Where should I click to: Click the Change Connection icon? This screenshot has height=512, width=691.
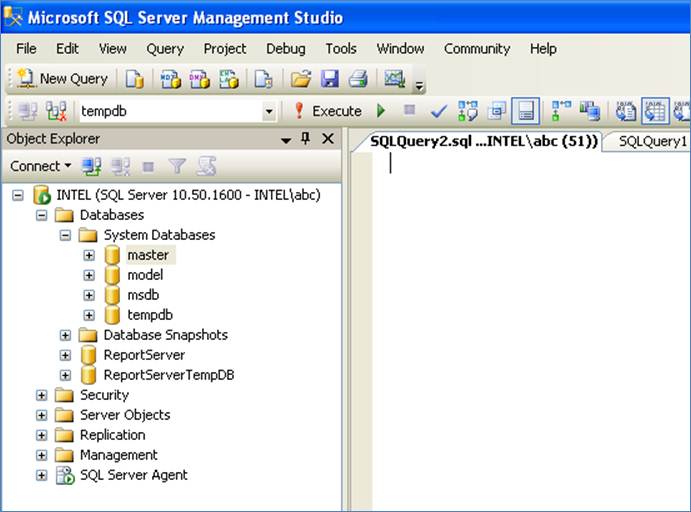(56, 111)
